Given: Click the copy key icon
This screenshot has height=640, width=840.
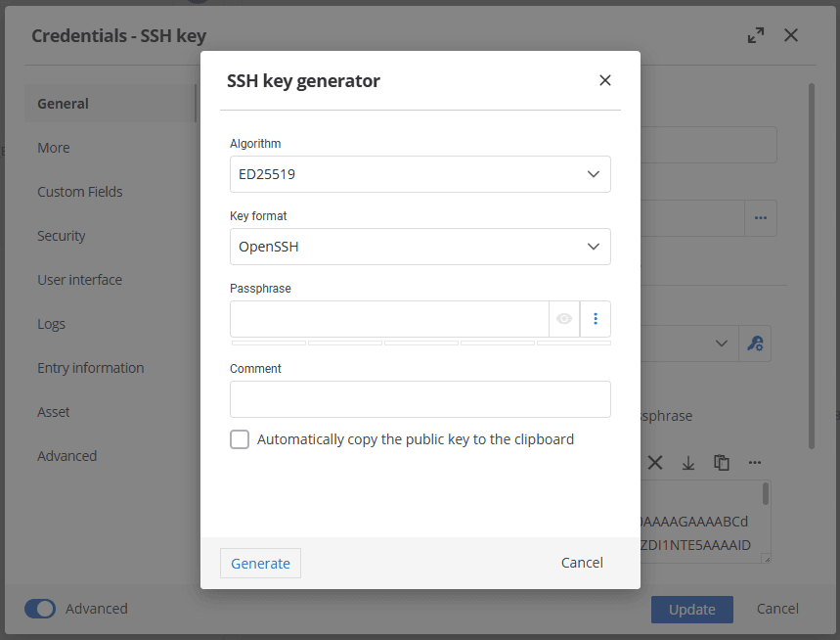Looking at the screenshot, I should [x=722, y=463].
